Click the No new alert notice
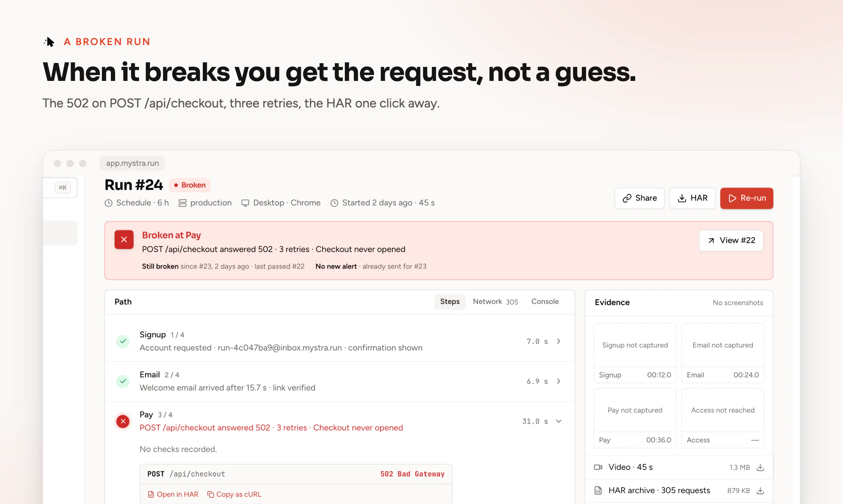Screen dimensions: 843x504 (x=371, y=267)
